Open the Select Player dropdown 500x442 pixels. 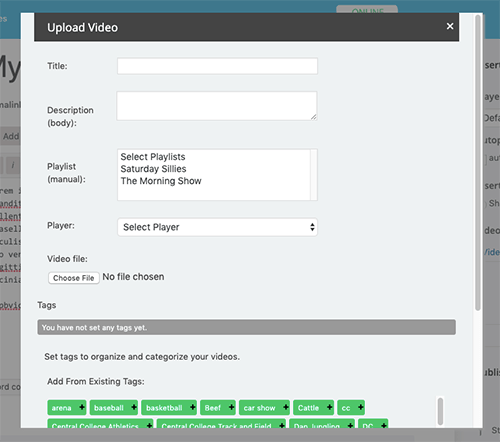click(x=217, y=227)
